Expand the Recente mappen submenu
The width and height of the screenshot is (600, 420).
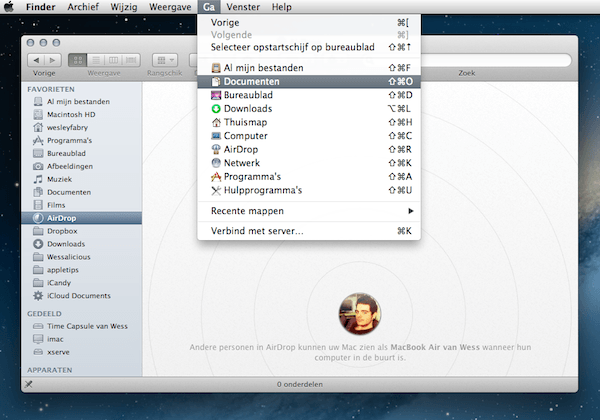point(309,211)
